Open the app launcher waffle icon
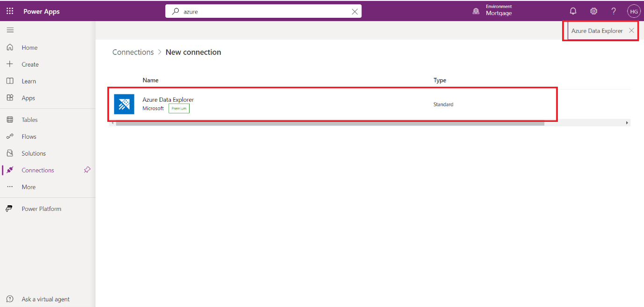The image size is (644, 307). tap(10, 11)
